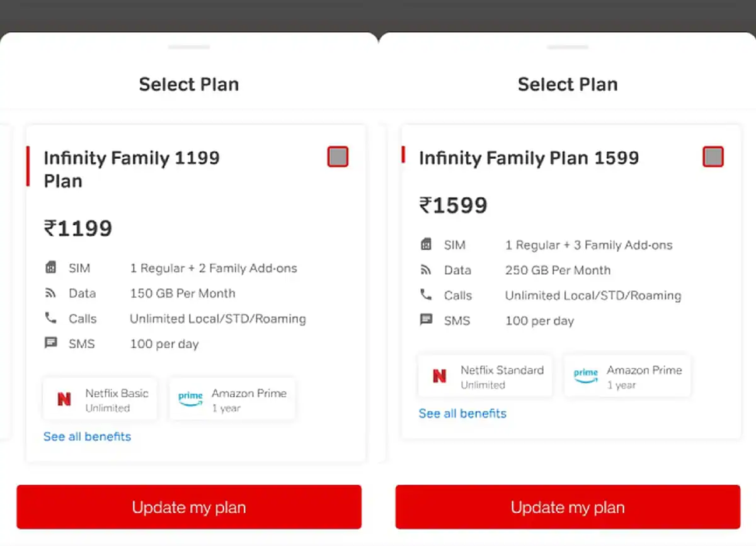756x546 pixels.
Task: Click the drag handle above right Select Plan sheet
Action: click(568, 47)
